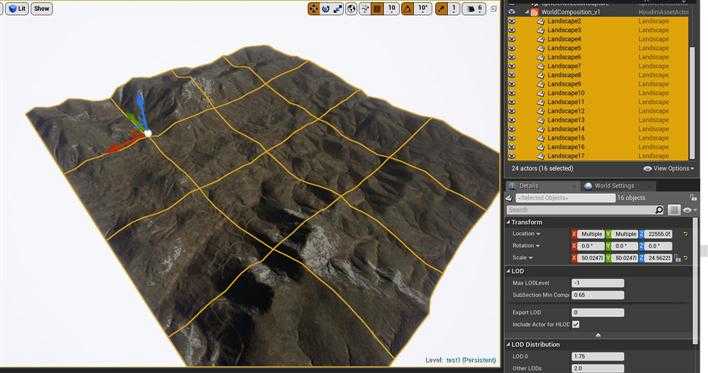Toggle scale snapping icon
The image size is (708, 373).
(x=442, y=8)
